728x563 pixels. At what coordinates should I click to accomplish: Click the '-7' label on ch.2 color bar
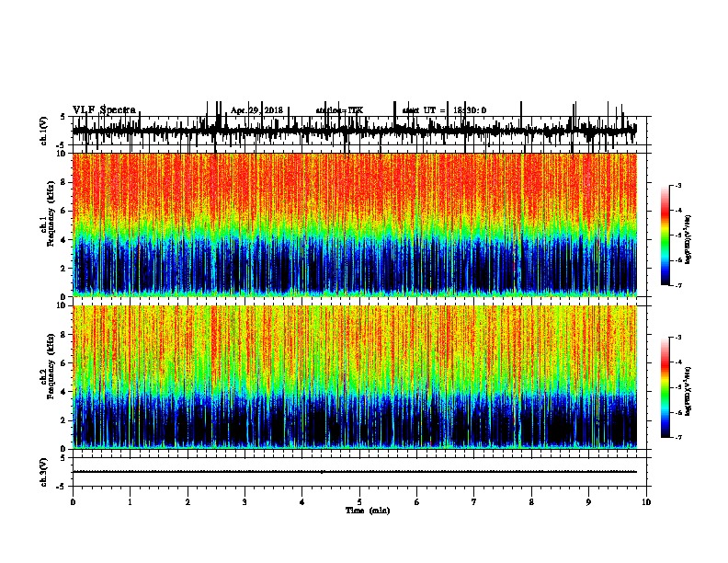pyautogui.click(x=678, y=437)
